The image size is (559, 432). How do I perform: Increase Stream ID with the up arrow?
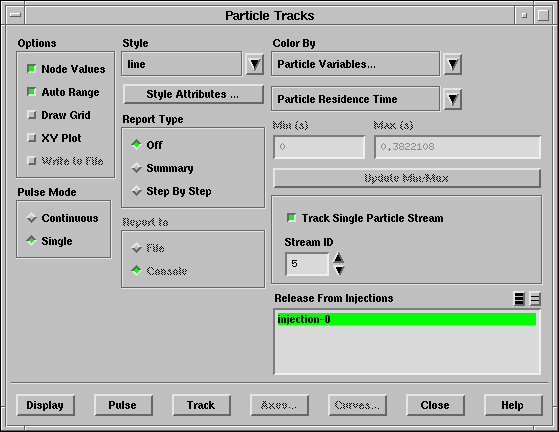tap(338, 257)
